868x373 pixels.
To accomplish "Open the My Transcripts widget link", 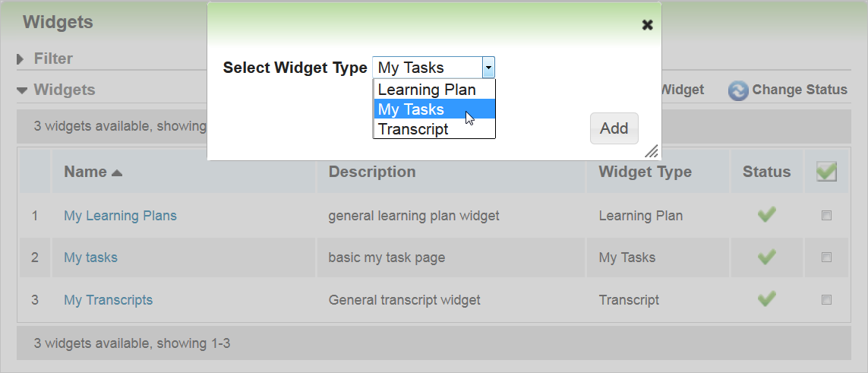I will [108, 300].
